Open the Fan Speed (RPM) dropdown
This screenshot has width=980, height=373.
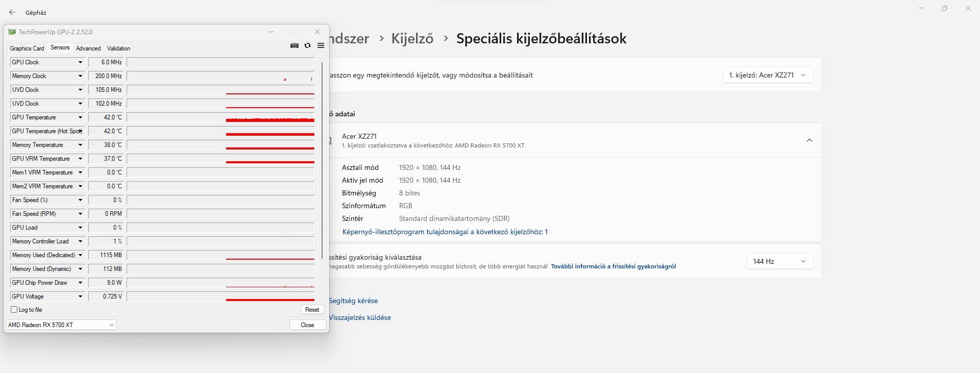(x=80, y=214)
